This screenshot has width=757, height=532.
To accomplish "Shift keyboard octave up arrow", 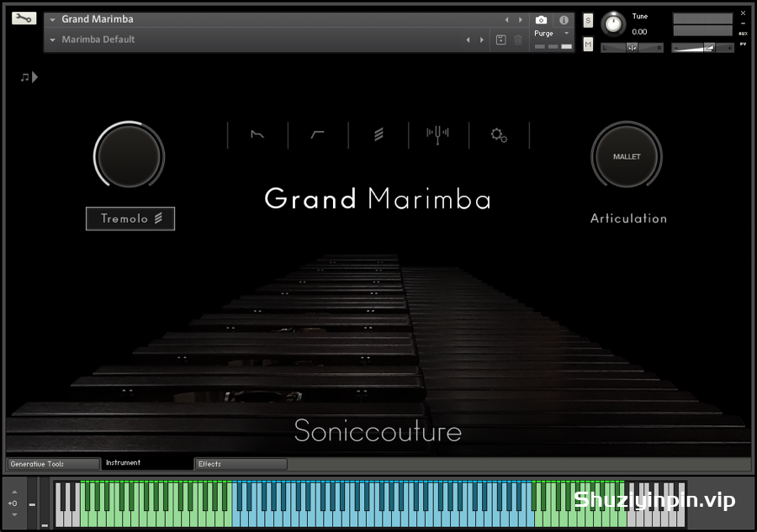I will (14, 492).
